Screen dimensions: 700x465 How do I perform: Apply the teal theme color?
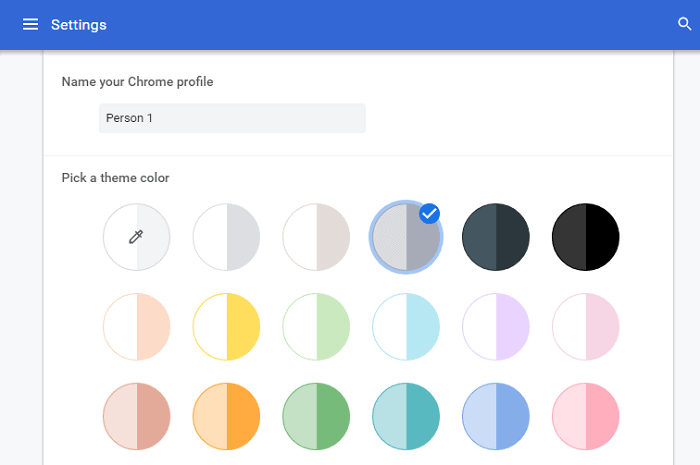pos(406,416)
